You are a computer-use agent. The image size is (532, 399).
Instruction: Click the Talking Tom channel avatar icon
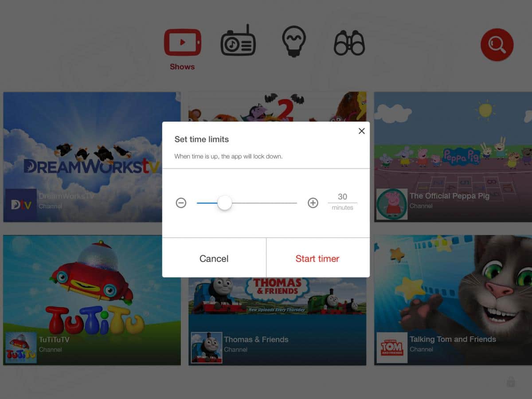(392, 348)
